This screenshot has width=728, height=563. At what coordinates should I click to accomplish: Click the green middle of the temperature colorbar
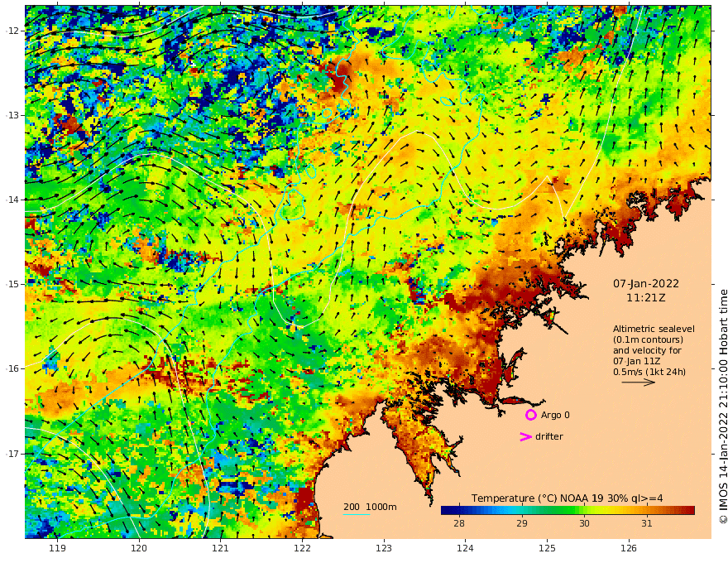point(568,511)
